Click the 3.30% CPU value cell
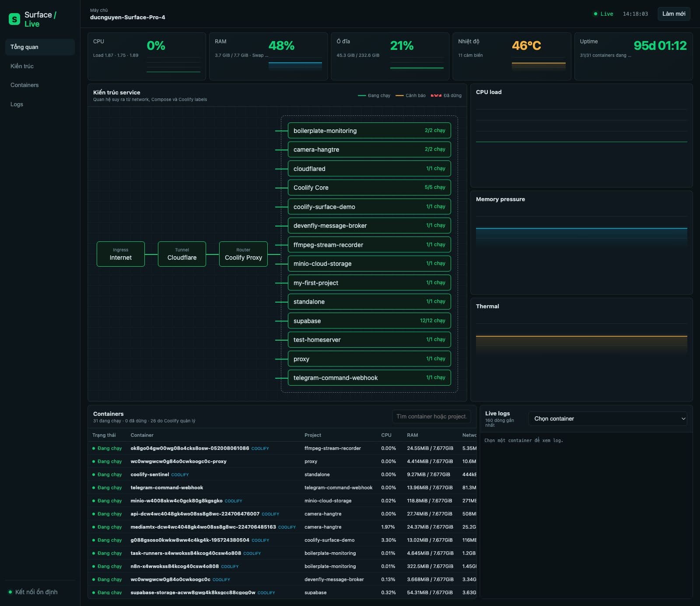 pos(388,540)
